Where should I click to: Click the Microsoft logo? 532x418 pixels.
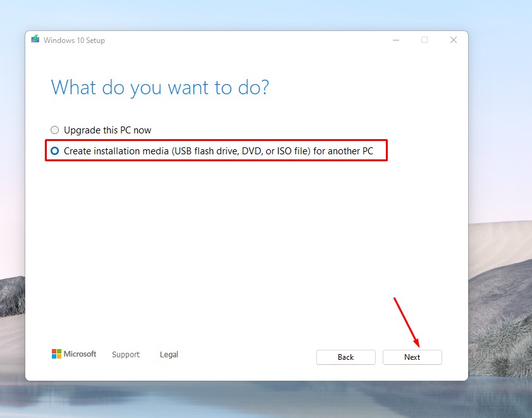point(74,354)
